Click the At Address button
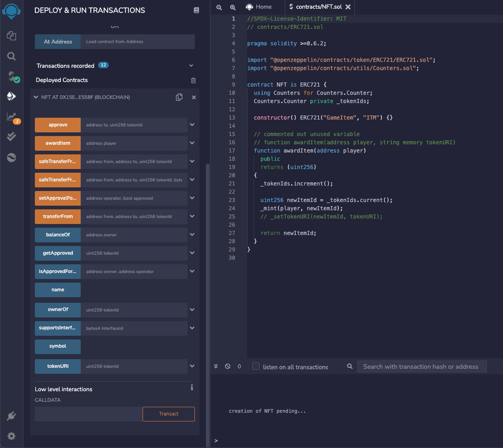The image size is (503, 448). tap(58, 42)
